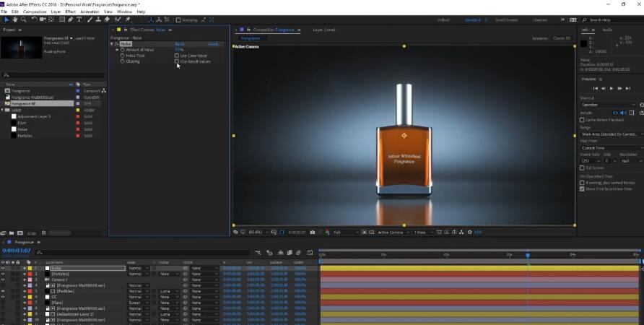Open the Layer menu
Screen dimensions: 644x325
(x=56, y=12)
